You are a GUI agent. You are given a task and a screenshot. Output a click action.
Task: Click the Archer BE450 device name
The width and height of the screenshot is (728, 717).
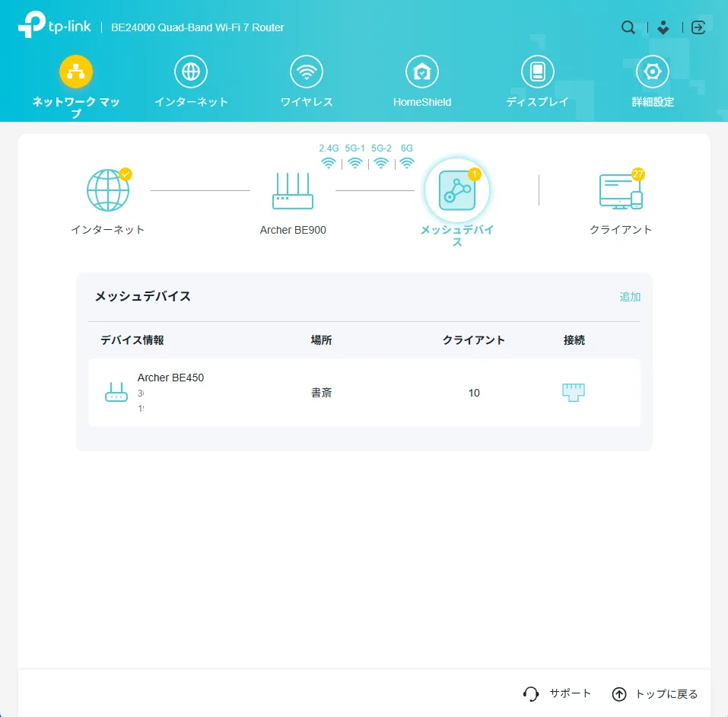coord(170,378)
